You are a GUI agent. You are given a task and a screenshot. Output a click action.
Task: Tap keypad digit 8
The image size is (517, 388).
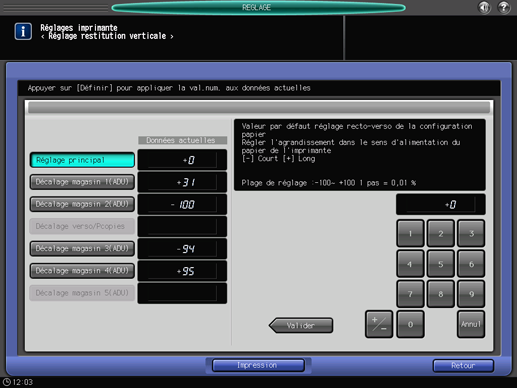[x=441, y=294]
